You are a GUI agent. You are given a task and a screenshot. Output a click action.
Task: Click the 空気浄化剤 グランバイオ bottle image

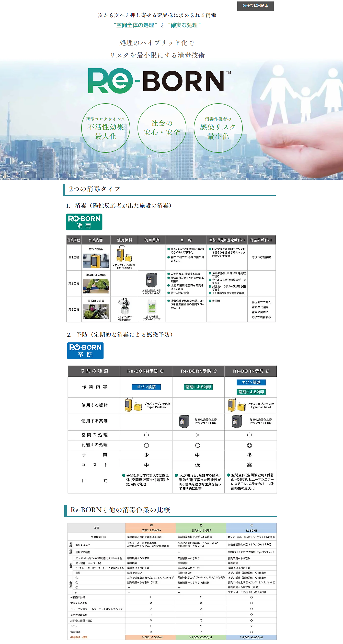pos(152,306)
